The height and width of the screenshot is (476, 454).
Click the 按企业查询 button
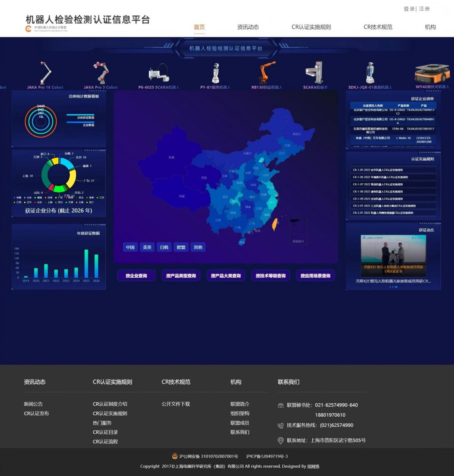coord(136,276)
